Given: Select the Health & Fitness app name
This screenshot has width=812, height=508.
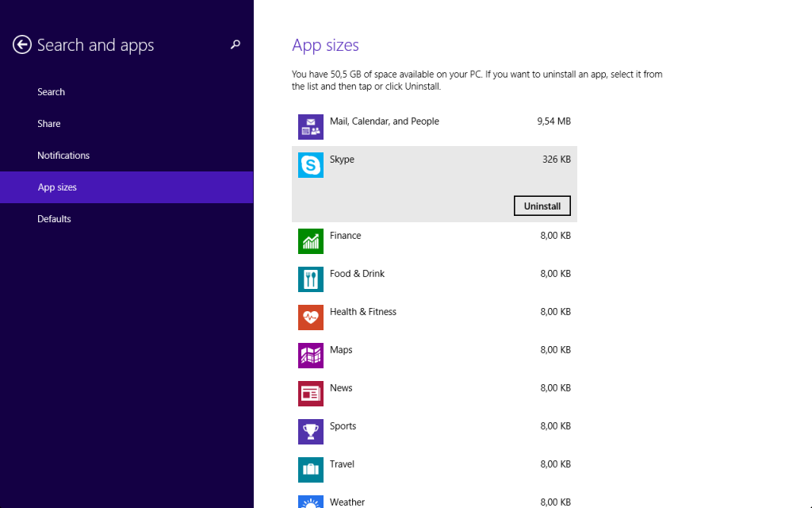Looking at the screenshot, I should 363,311.
